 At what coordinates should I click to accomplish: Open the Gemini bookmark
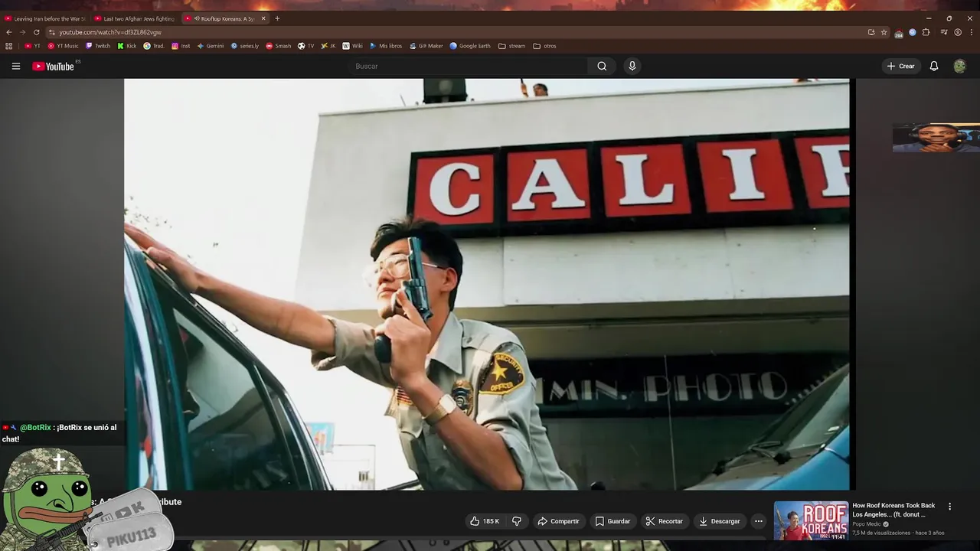[x=211, y=46]
